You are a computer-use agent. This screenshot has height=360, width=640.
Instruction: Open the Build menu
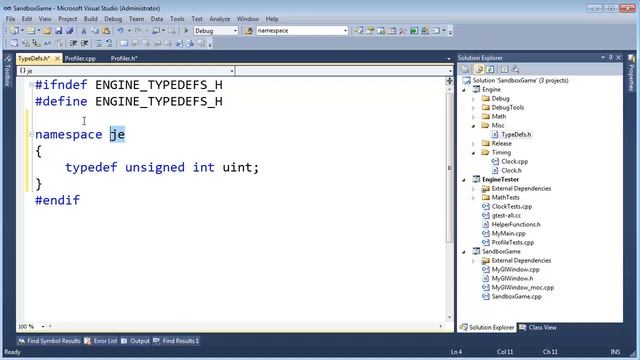(91, 19)
